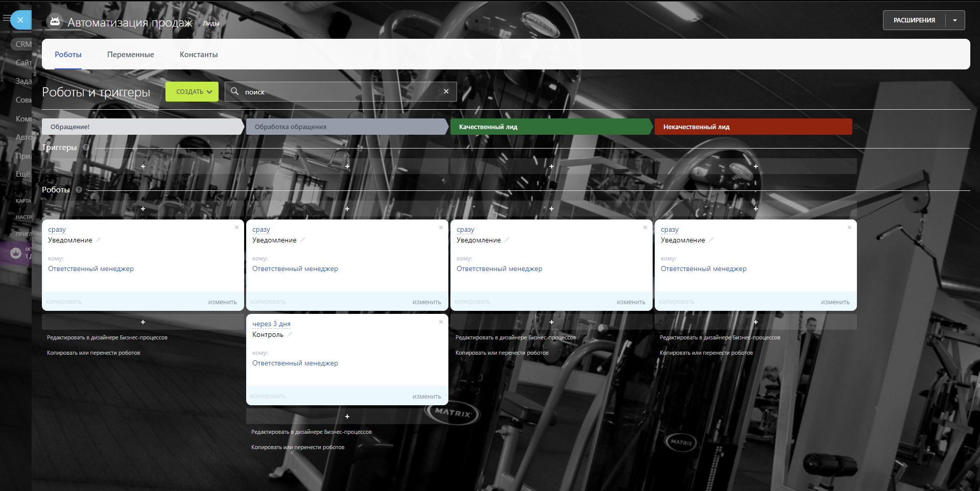Image resolution: width=980 pixels, height=491 pixels.
Task: Click Ответственный менеджер in Обращение! Уведомление card
Action: (91, 269)
